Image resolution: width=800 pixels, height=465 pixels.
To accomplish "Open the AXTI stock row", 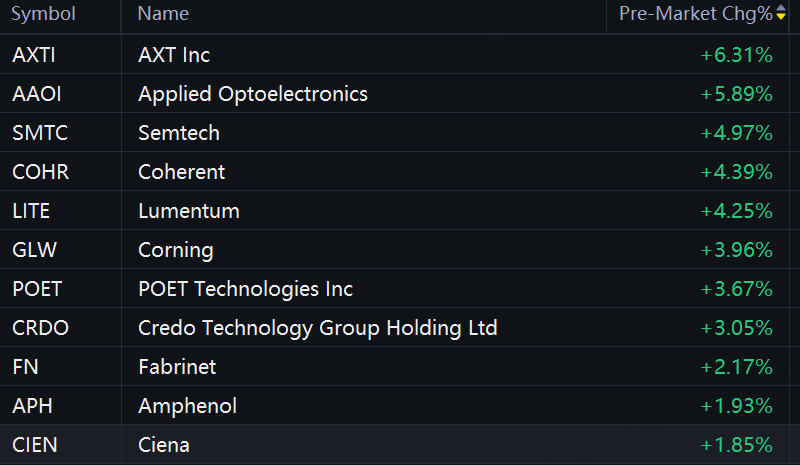I will tap(394, 55).
